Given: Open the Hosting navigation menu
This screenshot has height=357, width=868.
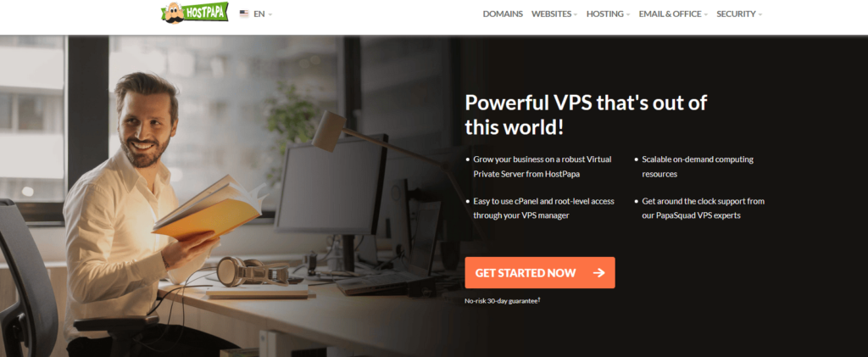Looking at the screenshot, I should (x=605, y=14).
